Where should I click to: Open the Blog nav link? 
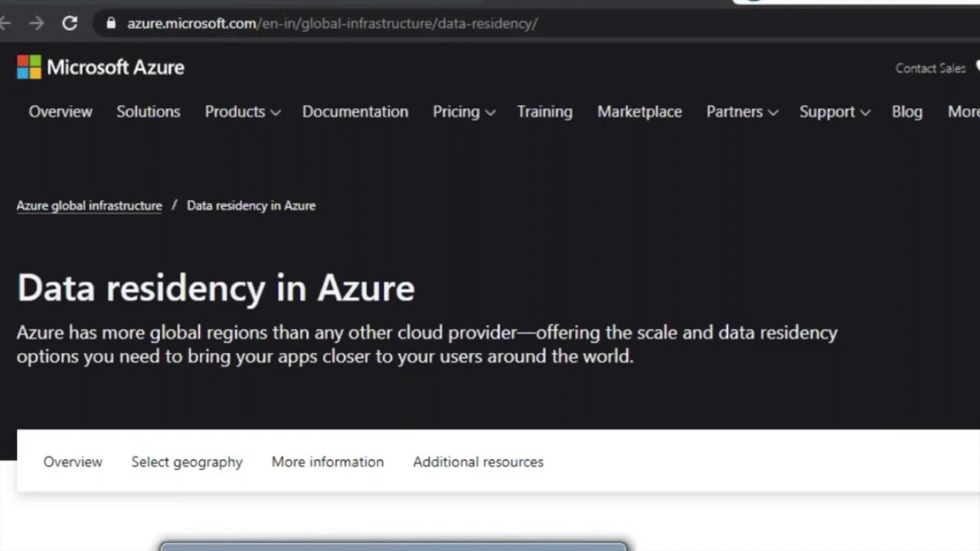(907, 112)
